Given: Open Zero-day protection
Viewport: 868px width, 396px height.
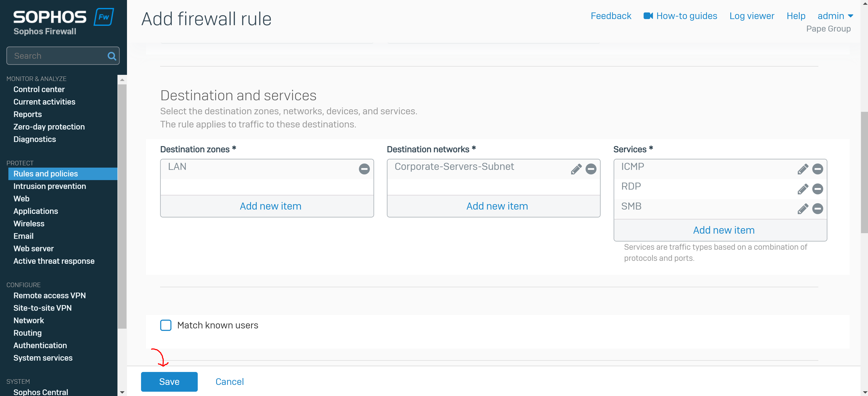Looking at the screenshot, I should [x=49, y=127].
